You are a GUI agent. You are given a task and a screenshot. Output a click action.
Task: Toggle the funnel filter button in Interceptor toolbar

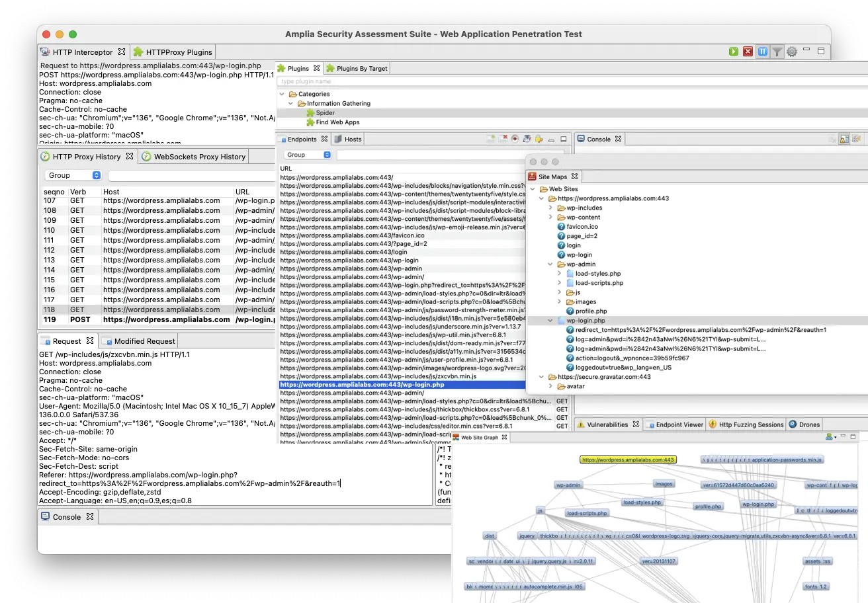pos(777,52)
